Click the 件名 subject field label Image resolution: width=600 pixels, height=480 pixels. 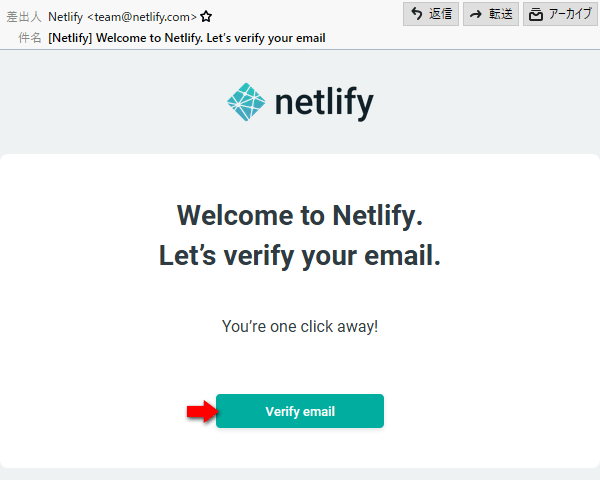click(x=29, y=38)
